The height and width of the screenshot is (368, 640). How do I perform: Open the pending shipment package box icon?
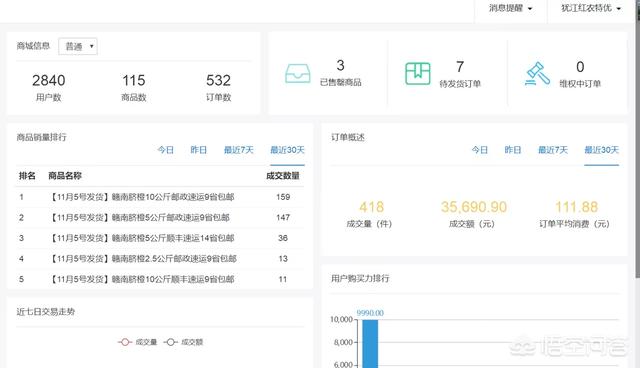[x=418, y=73]
